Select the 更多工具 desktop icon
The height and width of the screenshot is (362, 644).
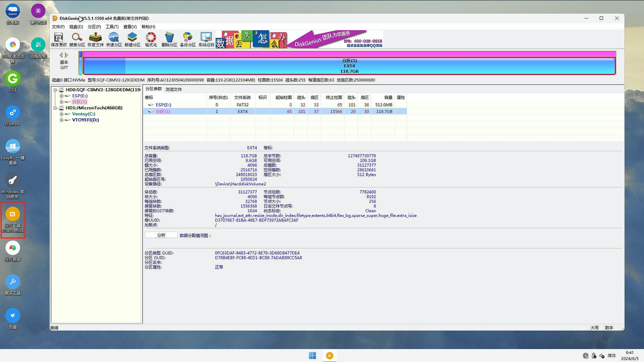coord(13,285)
